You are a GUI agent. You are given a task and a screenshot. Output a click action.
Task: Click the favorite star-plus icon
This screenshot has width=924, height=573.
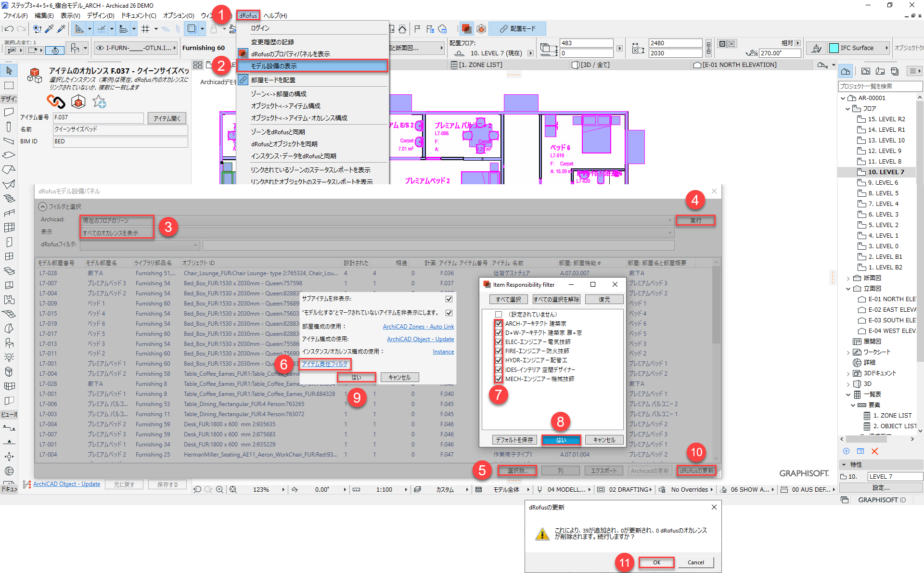[x=99, y=102]
